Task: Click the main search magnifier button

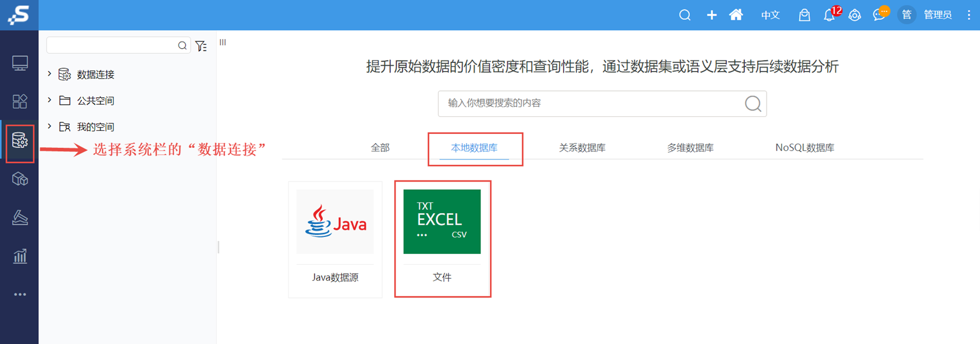Action: 753,104
